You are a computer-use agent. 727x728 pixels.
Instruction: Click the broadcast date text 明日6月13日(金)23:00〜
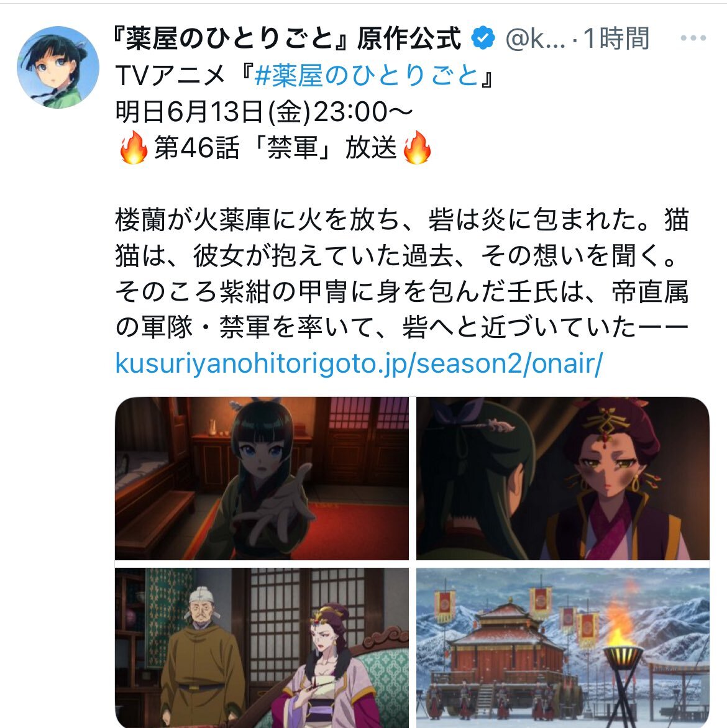click(x=264, y=111)
